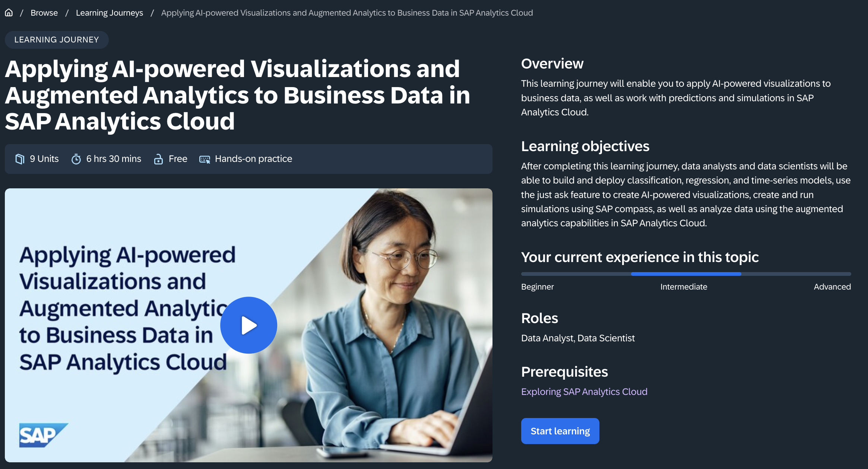Click the Prerequisites heading
The height and width of the screenshot is (469, 868).
[564, 372]
